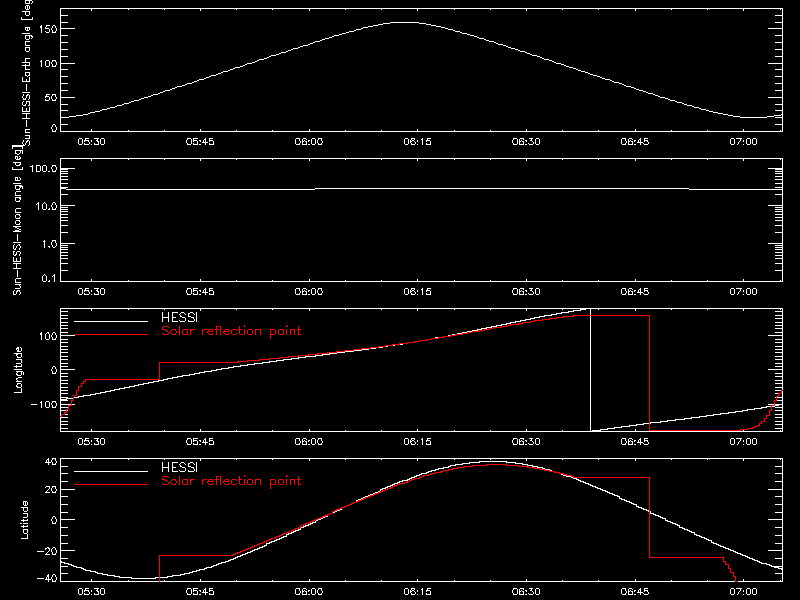Screen dimensions: 800x600
Task: Click −100 tick on Longitude axis
Action: tap(44, 405)
